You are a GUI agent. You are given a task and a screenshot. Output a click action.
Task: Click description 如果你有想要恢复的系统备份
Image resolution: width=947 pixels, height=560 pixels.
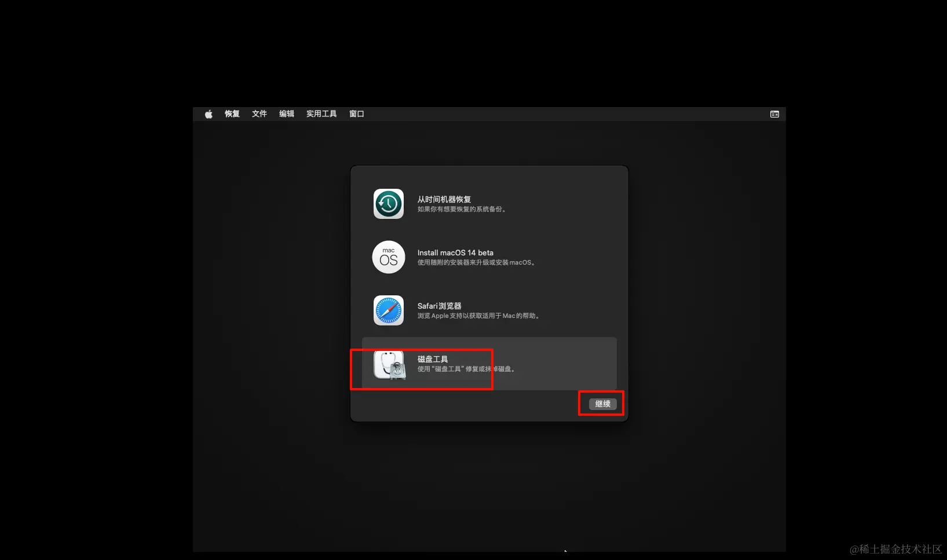click(x=462, y=209)
